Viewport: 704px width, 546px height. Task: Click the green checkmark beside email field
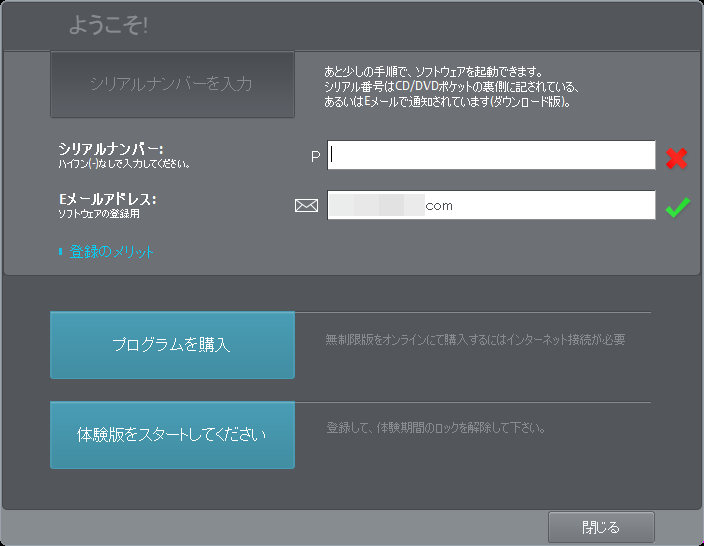(x=678, y=206)
